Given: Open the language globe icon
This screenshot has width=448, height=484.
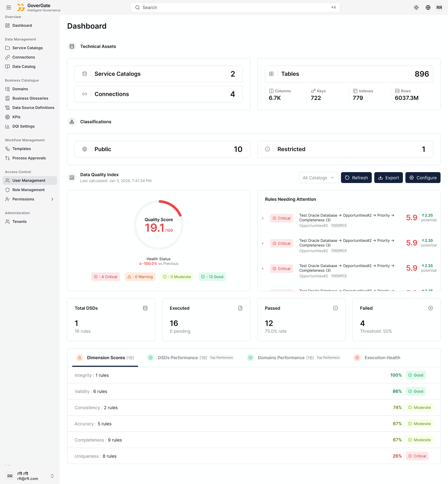Looking at the screenshot, I should (428, 7).
